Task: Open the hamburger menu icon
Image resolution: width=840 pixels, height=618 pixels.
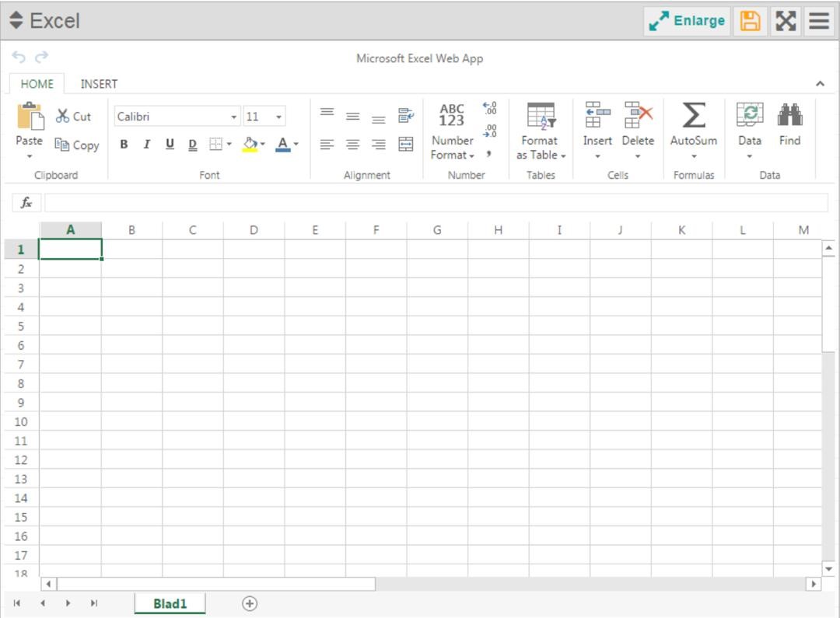Action: click(819, 22)
